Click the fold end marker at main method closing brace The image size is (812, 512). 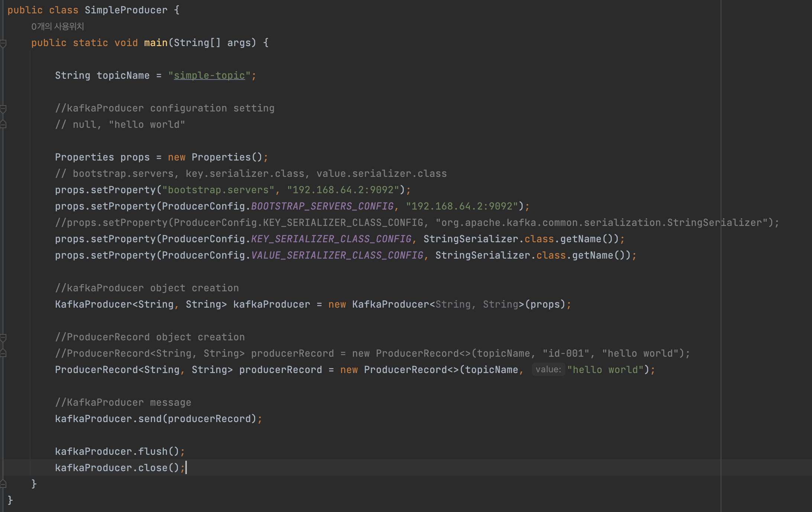3,484
